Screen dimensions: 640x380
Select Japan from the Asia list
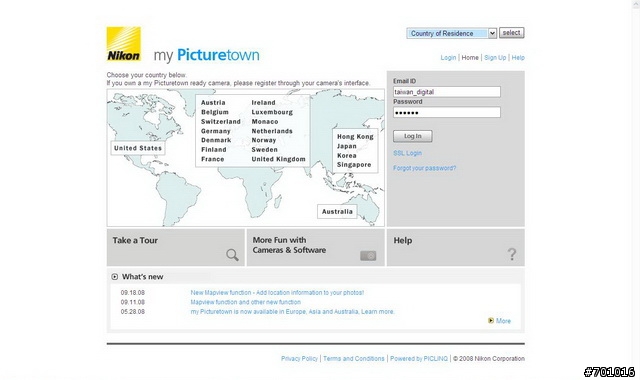point(347,146)
